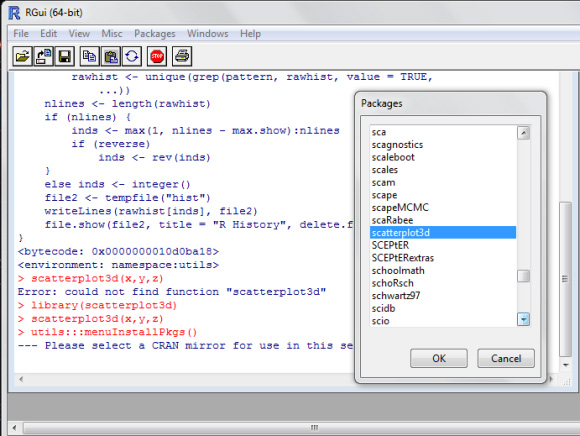This screenshot has width=580, height=436.
Task: Click the 'could not find function' error line
Action: pos(172,292)
